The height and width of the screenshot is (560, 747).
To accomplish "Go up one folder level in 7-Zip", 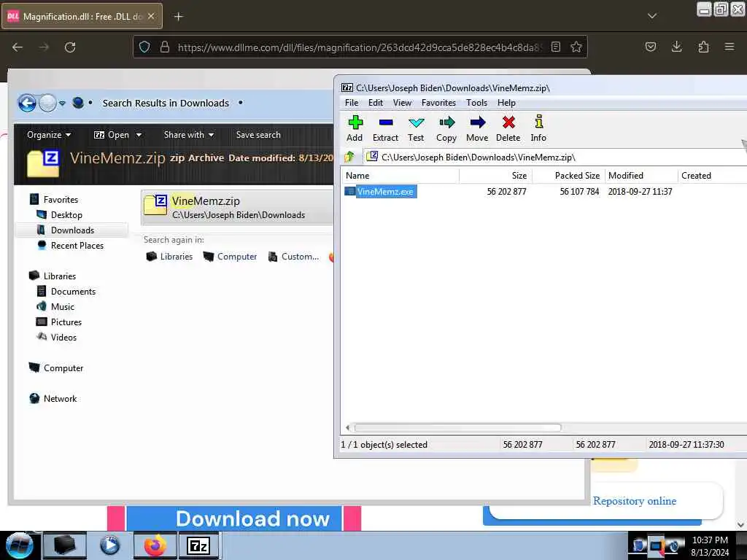I will (349, 157).
